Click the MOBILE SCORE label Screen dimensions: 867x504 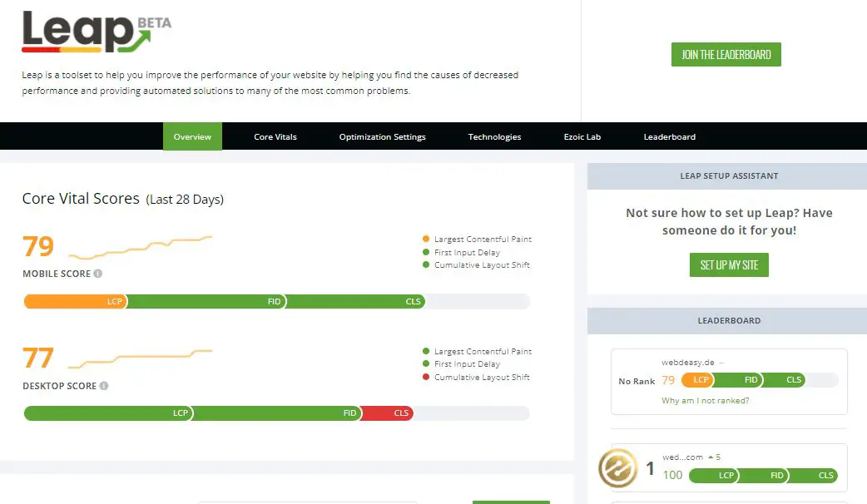[x=57, y=274]
